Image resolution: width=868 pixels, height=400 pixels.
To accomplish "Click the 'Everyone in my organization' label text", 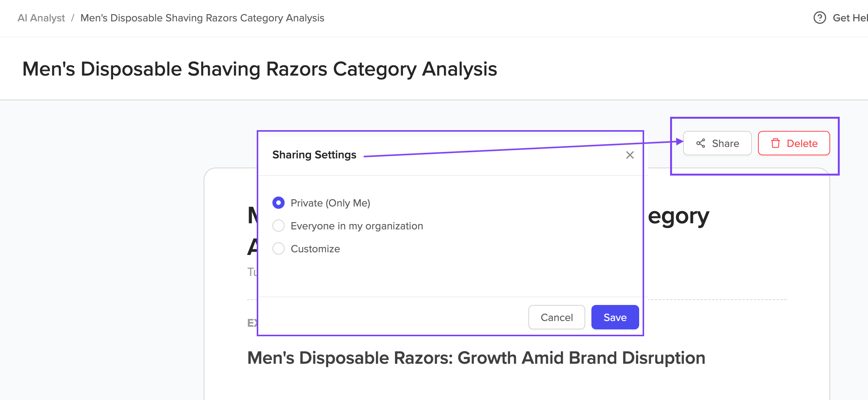I will (357, 226).
